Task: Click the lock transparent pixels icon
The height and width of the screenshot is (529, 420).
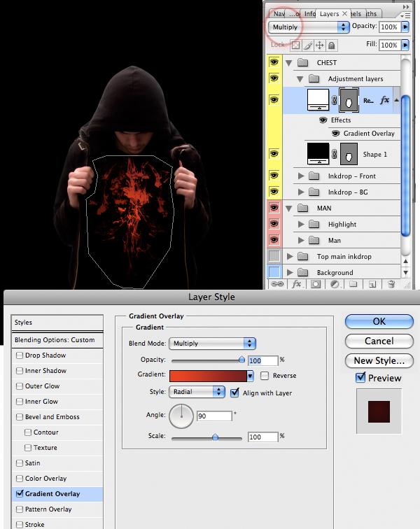Action: (295, 45)
